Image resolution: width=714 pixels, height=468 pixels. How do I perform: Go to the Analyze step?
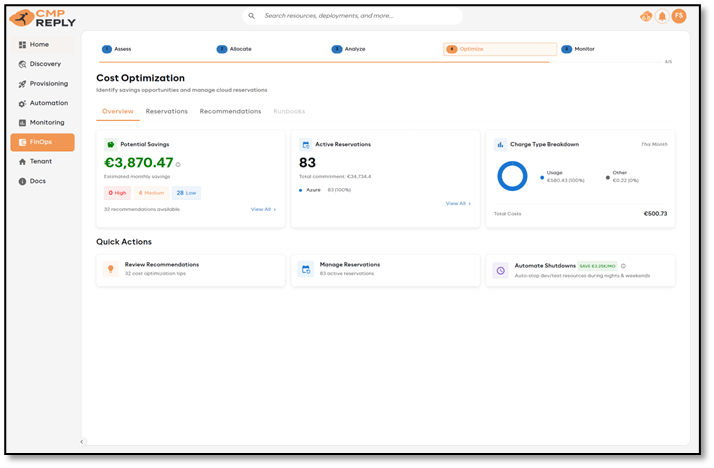(350, 49)
